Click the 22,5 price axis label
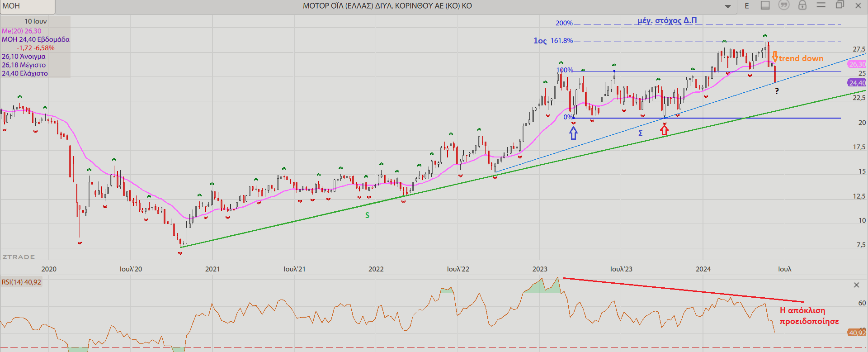Screen dimensions: 868x352 (859, 98)
